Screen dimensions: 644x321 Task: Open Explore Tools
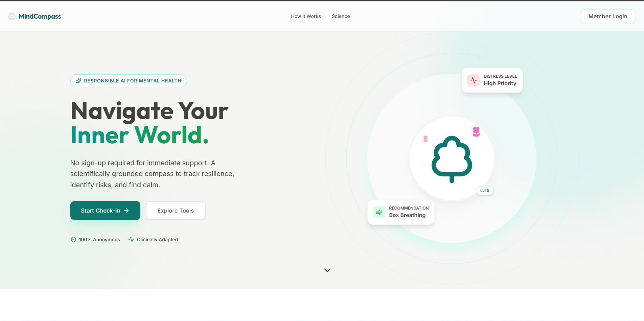coord(175,211)
